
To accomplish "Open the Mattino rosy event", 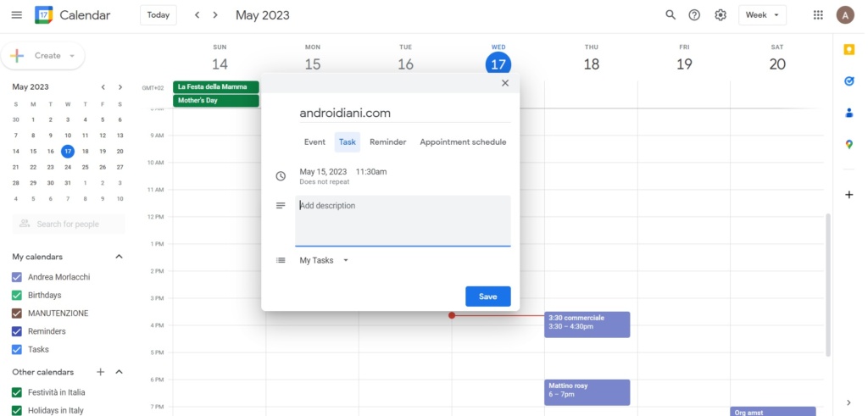I will tap(587, 392).
